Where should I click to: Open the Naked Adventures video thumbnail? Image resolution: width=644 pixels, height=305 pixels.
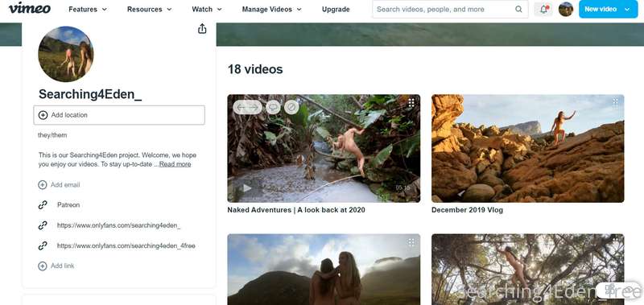324,148
